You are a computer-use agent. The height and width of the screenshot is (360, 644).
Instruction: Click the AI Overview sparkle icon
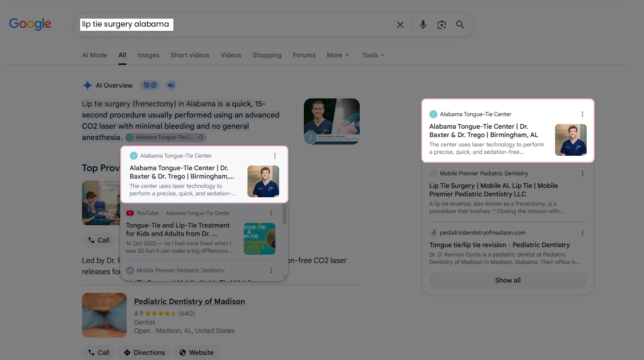coord(87,85)
